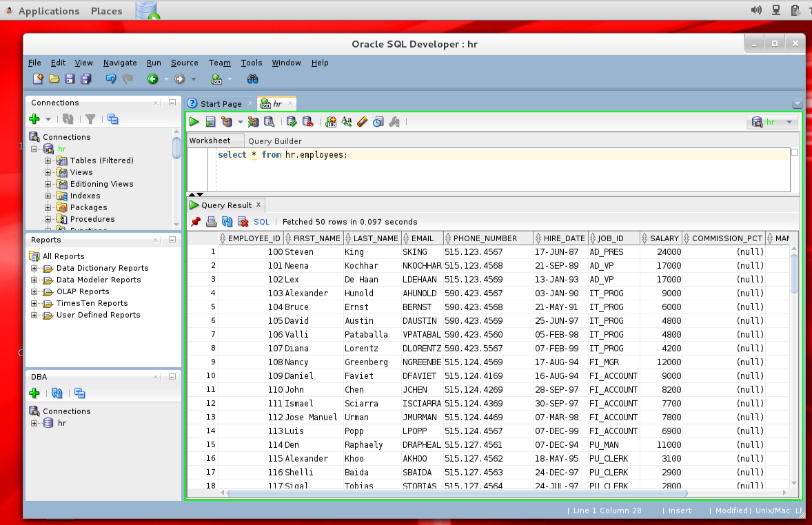Click the SQL link in query result
This screenshot has height=525, width=812.
tap(261, 222)
